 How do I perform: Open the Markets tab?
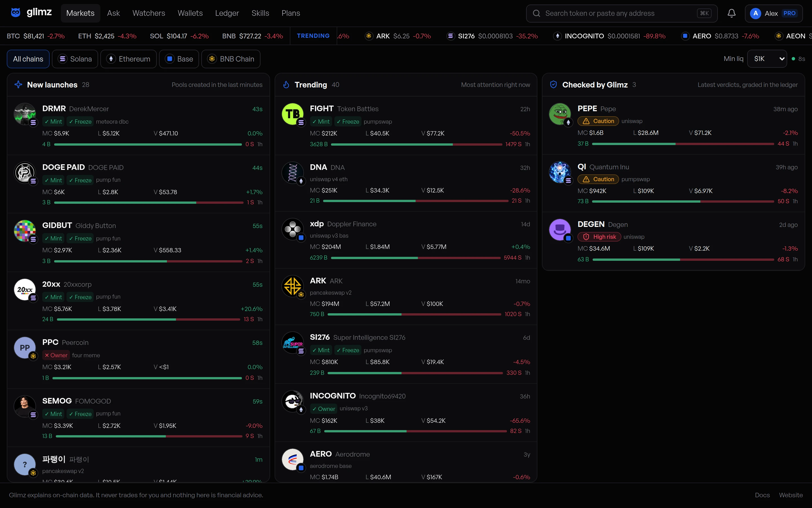pyautogui.click(x=81, y=13)
